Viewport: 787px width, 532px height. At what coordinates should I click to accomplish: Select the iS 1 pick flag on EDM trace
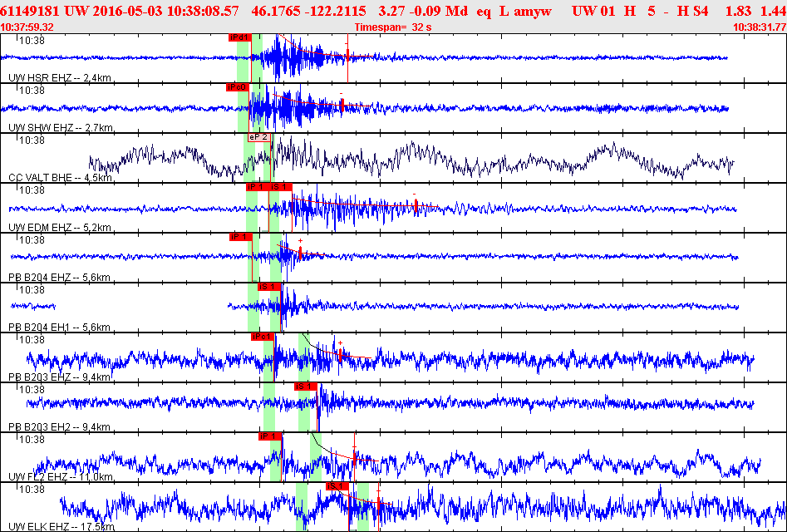tap(280, 187)
